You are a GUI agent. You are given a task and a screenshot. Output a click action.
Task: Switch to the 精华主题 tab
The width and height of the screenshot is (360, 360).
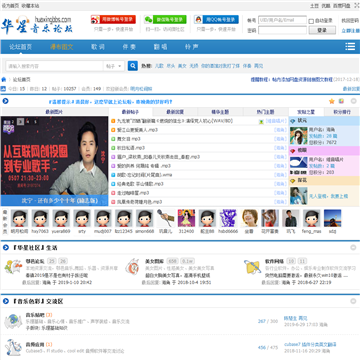[x=220, y=112]
